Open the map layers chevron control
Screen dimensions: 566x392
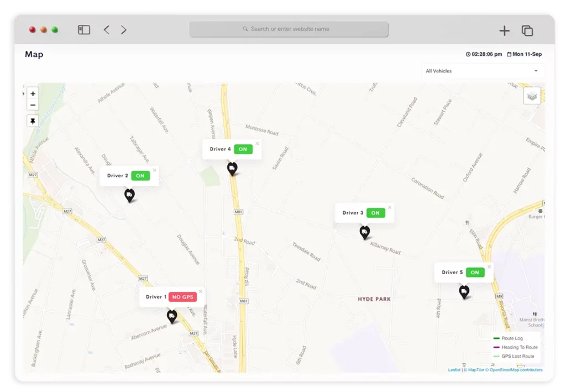point(532,95)
